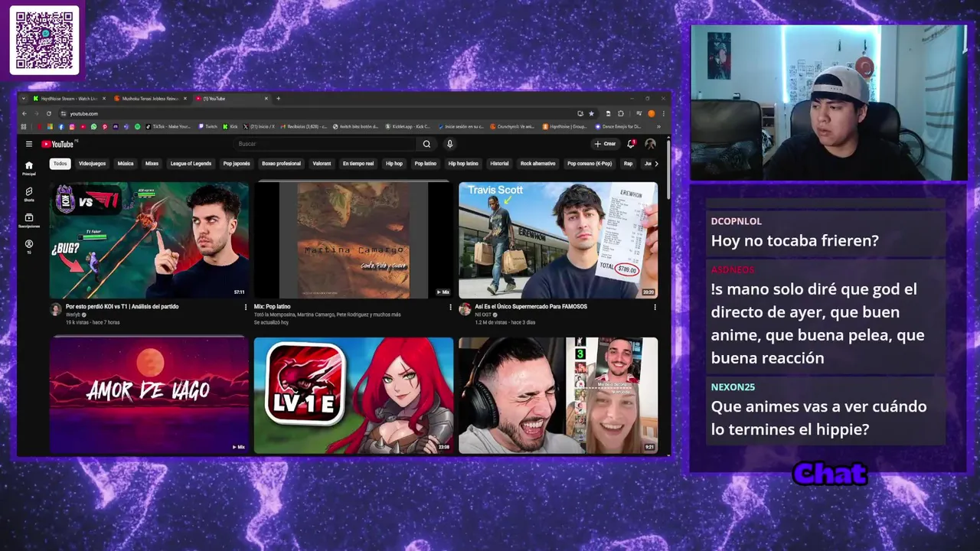Open the Tú section in sidebar
This screenshot has width=980, height=551.
click(29, 246)
